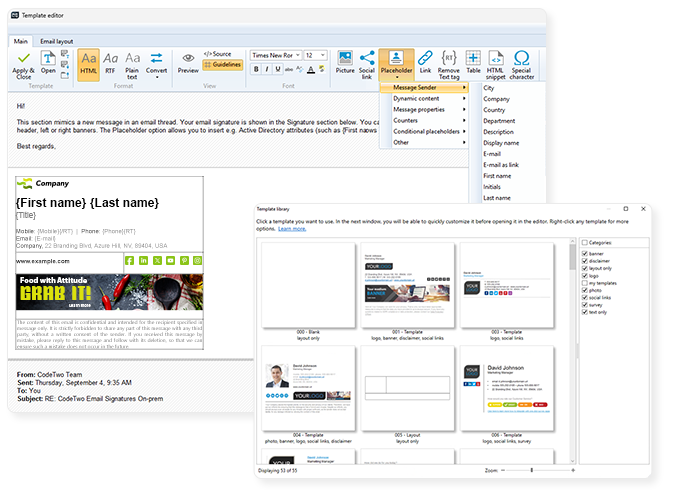The height and width of the screenshot is (500, 674).
Task: Click the Social link icon
Action: (367, 62)
